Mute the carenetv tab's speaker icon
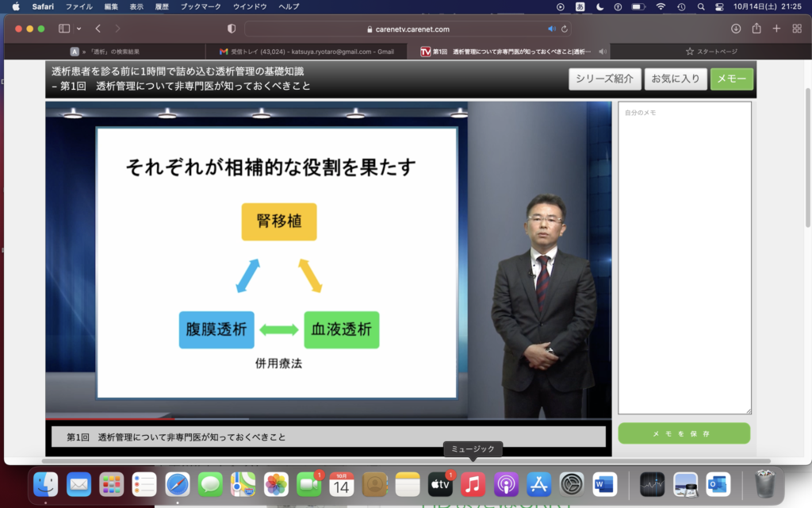Image resolution: width=812 pixels, height=508 pixels. pos(603,52)
